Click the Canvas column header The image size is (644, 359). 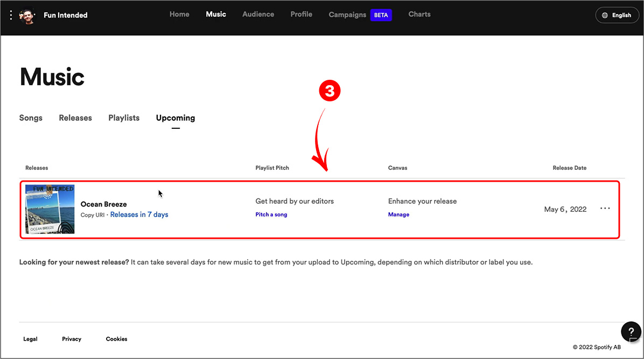397,168
